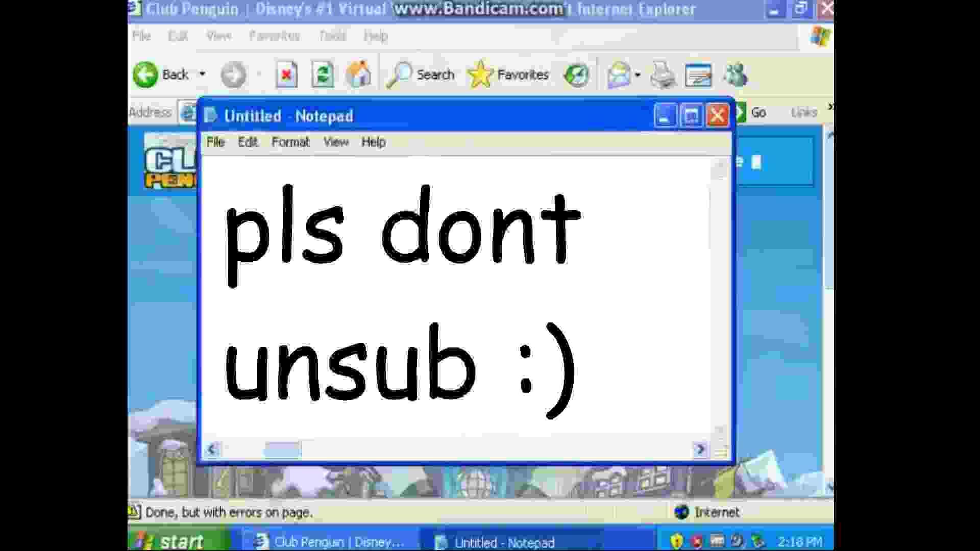Click the Internet security zone indicator
This screenshot has width=980, height=551.
point(707,512)
